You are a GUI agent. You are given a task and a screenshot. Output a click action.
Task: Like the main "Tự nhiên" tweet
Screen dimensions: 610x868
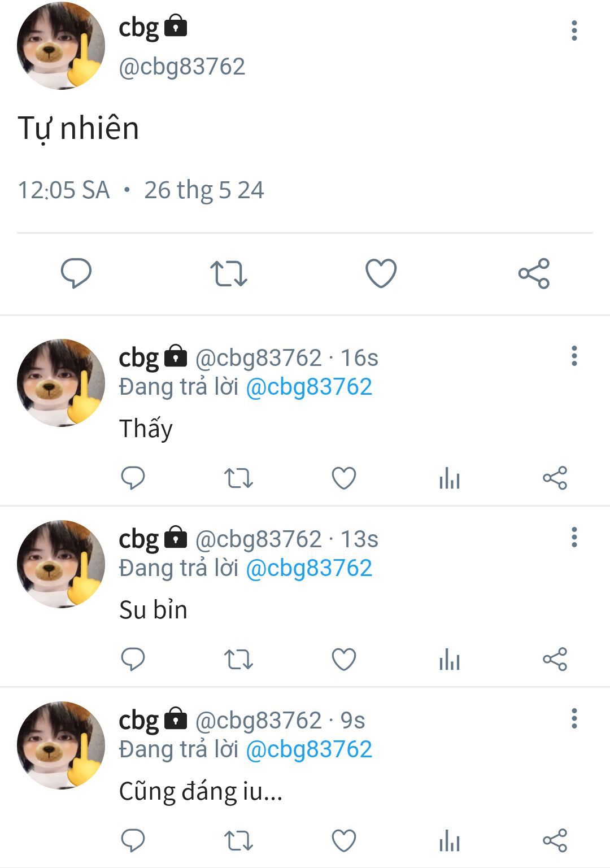(x=381, y=273)
